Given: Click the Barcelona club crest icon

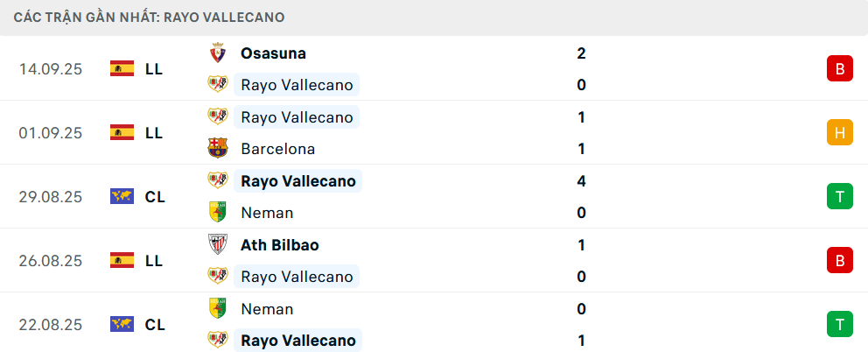Looking at the screenshot, I should (x=217, y=149).
